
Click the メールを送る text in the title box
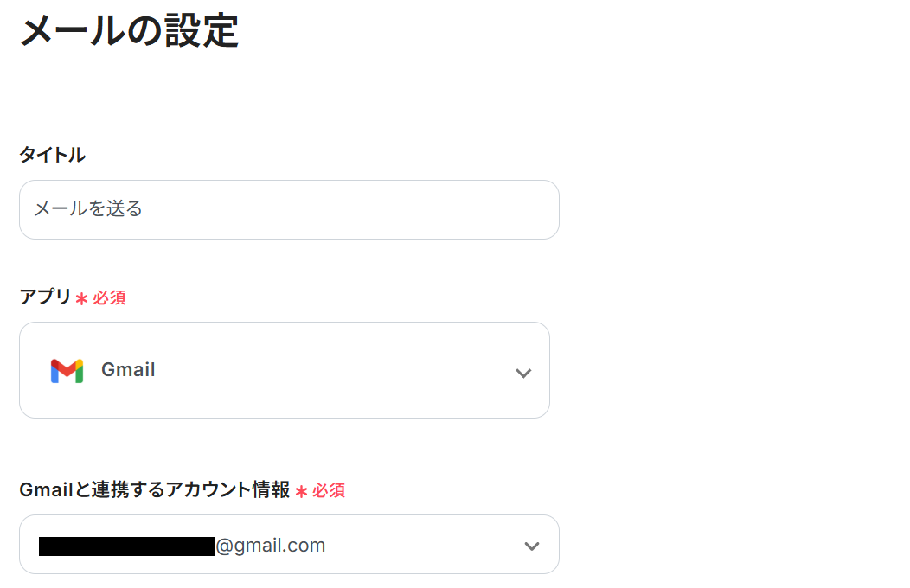pyautogui.click(x=88, y=208)
